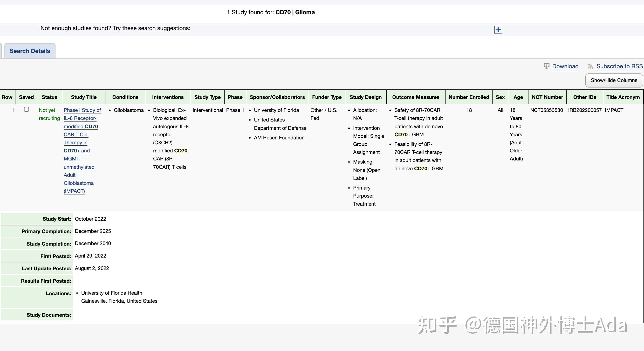
Task: Switch to the Search Details tab
Action: click(x=30, y=51)
